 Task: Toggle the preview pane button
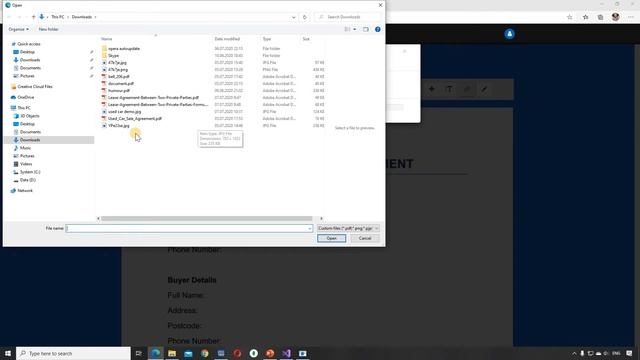[366, 29]
